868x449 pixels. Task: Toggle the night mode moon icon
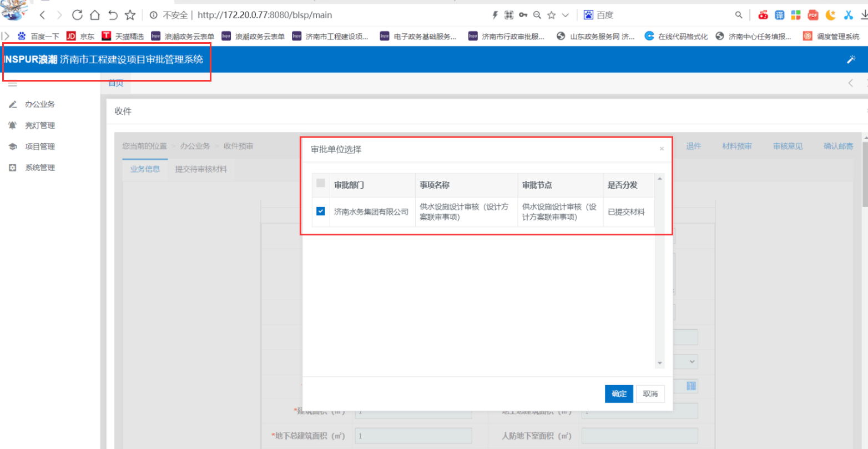pos(831,15)
